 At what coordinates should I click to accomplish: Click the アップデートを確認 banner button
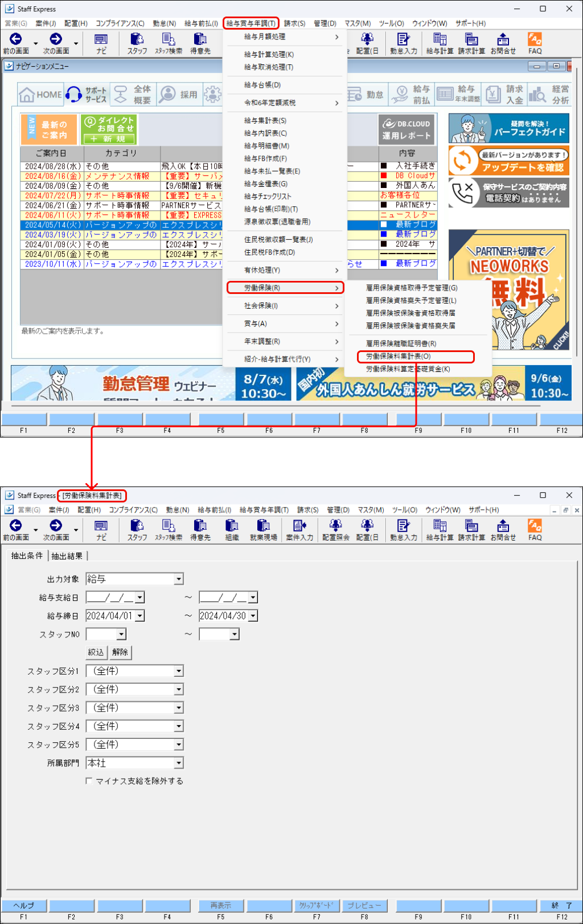pyautogui.click(x=509, y=161)
